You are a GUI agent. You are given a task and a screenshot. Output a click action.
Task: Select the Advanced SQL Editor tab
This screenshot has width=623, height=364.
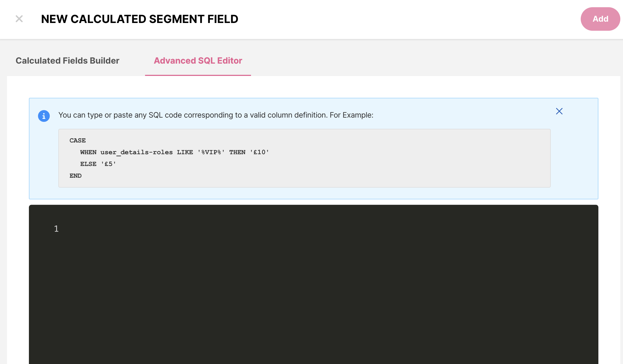point(198,61)
